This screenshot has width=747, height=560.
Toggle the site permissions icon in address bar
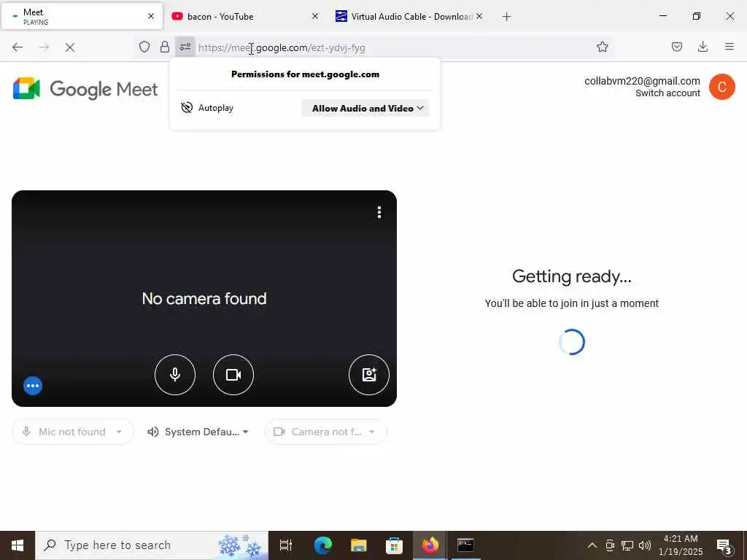185,47
